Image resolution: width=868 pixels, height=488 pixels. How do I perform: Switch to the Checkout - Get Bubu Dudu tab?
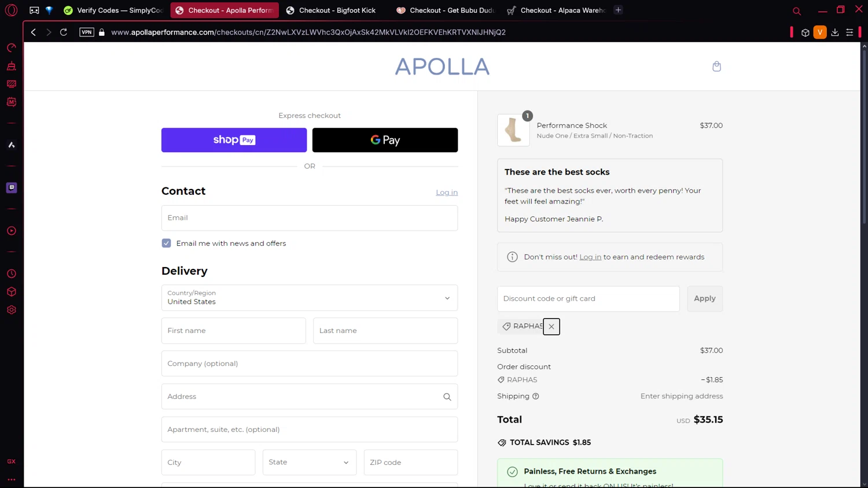446,10
